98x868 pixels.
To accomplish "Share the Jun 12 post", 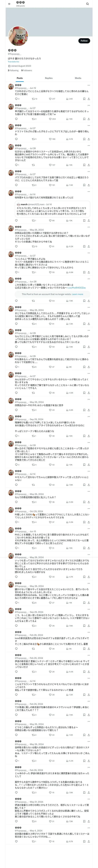I will [x=89, y=99].
